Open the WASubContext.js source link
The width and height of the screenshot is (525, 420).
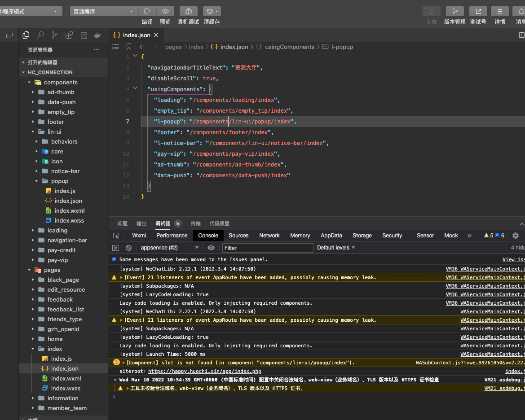coord(470,363)
